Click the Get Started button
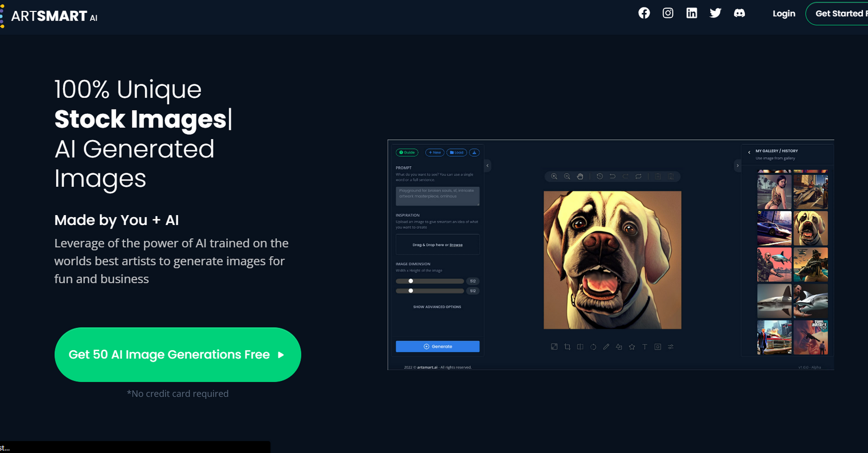This screenshot has height=453, width=868. (838, 13)
